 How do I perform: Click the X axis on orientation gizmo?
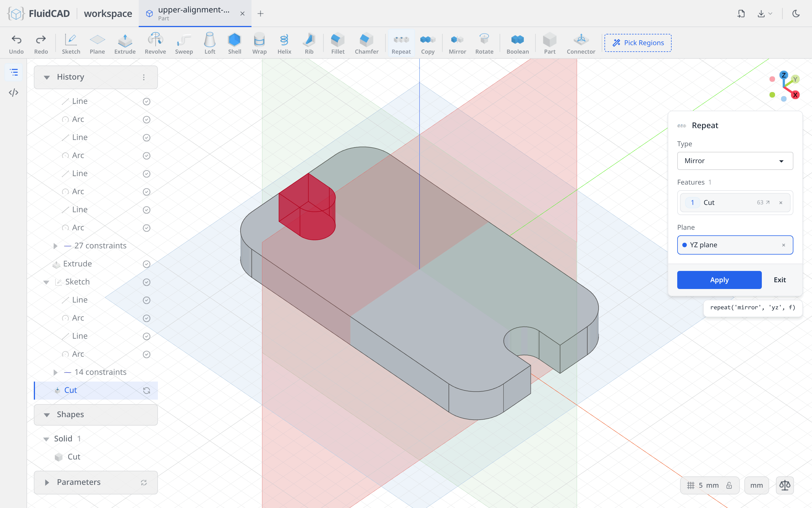point(795,95)
